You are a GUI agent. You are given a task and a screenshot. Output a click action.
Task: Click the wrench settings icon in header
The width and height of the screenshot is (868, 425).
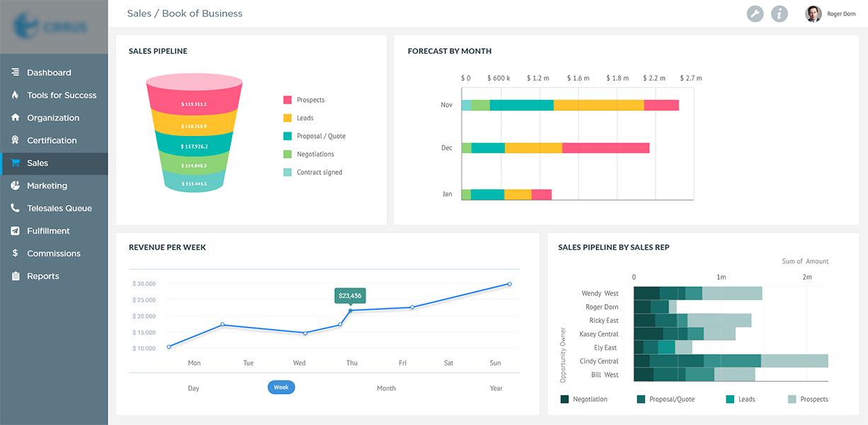(755, 13)
